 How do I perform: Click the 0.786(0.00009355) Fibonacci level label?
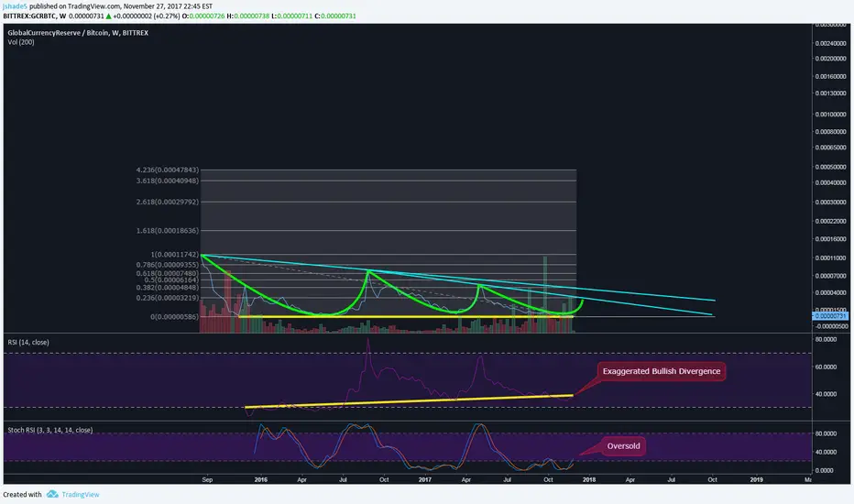point(167,265)
